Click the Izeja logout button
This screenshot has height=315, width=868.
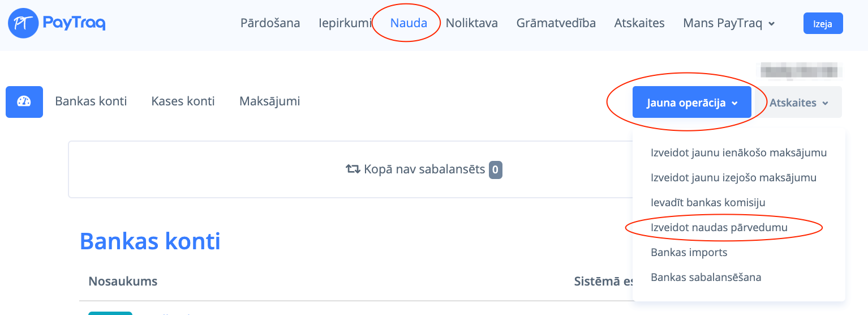coord(823,24)
